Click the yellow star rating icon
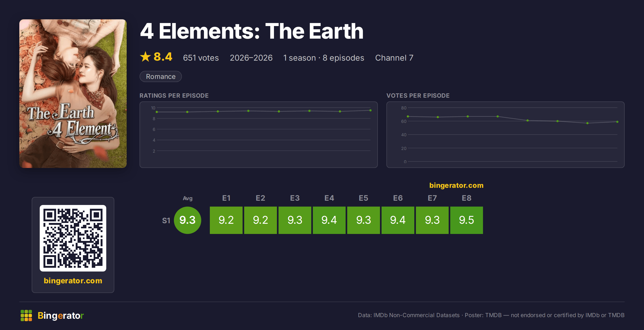The width and height of the screenshot is (644, 330). 145,57
